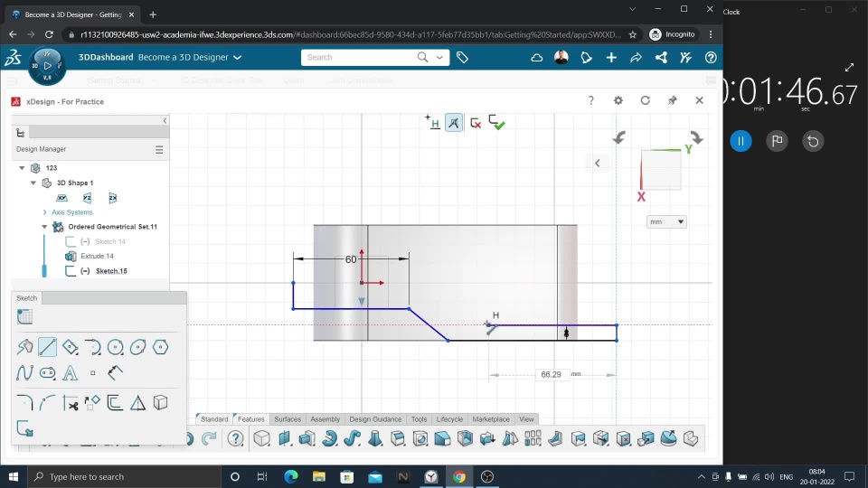Image resolution: width=868 pixels, height=488 pixels.
Task: Collapse the 3D Shape 1 node
Action: [33, 183]
